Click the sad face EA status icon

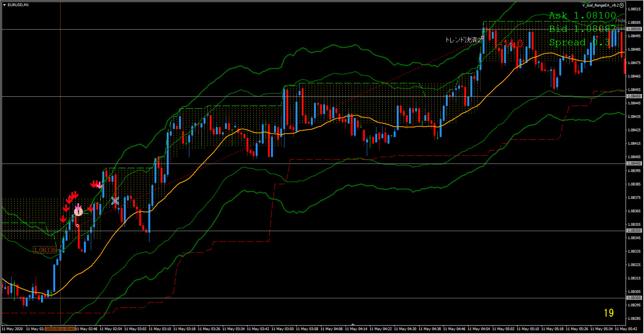622,5
